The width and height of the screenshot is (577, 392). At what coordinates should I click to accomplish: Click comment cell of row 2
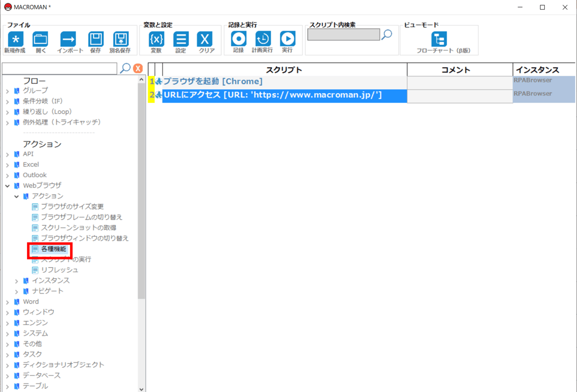tap(460, 96)
